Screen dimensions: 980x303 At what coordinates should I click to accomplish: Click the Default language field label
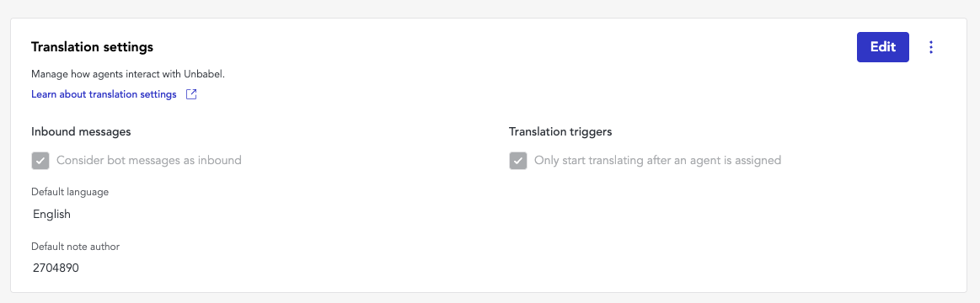(70, 192)
